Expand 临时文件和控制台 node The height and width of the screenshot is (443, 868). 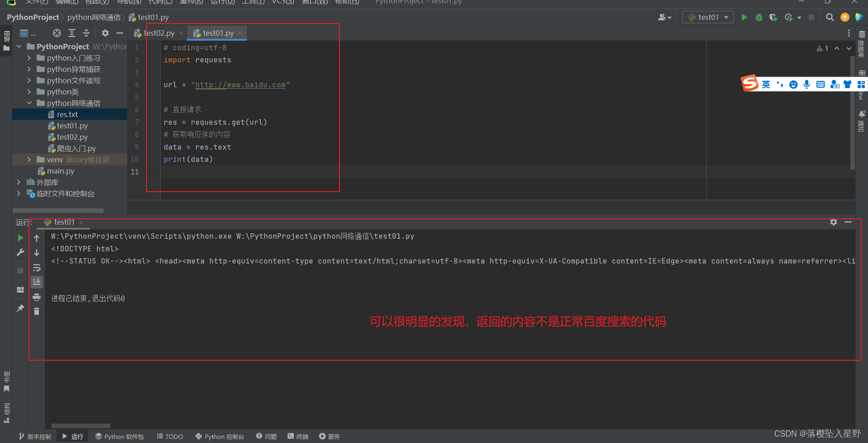[x=19, y=193]
